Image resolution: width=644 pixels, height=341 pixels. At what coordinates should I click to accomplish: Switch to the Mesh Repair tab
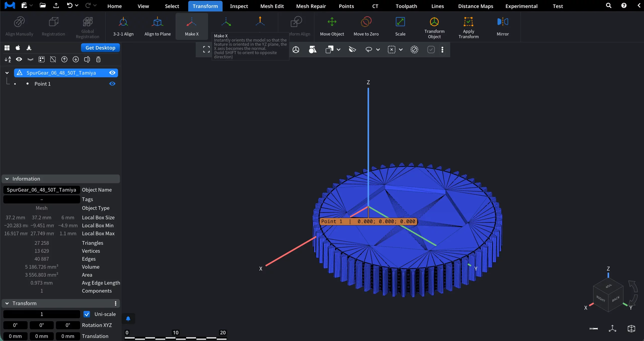coord(310,6)
